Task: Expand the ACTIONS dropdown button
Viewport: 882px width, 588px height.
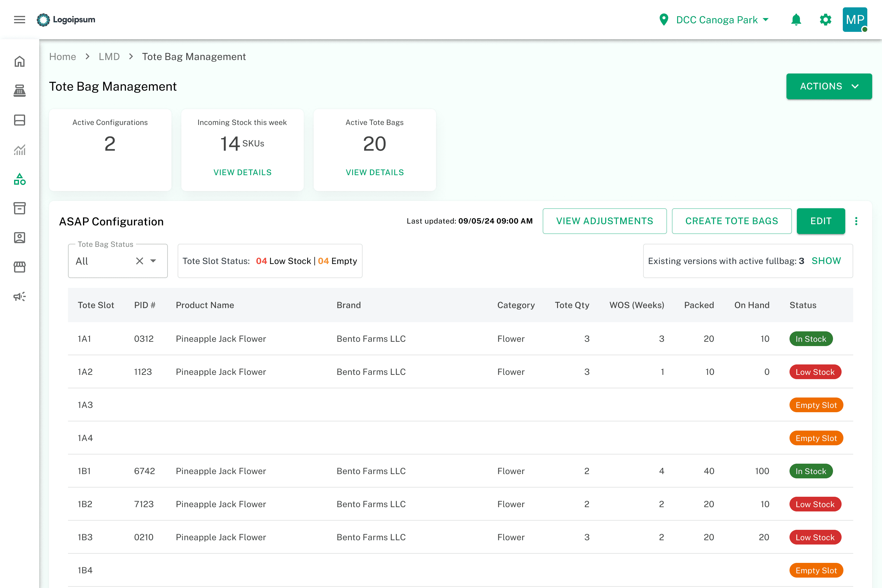Action: point(829,86)
